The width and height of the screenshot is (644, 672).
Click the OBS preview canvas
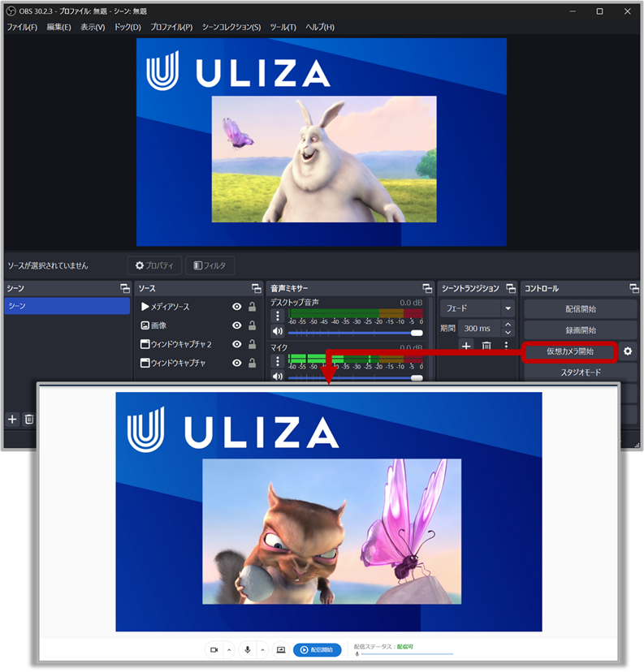(x=322, y=142)
